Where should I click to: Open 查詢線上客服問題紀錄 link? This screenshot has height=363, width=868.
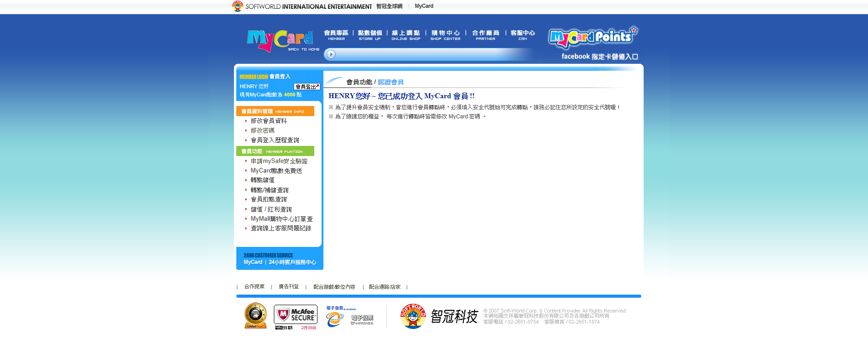281,228
